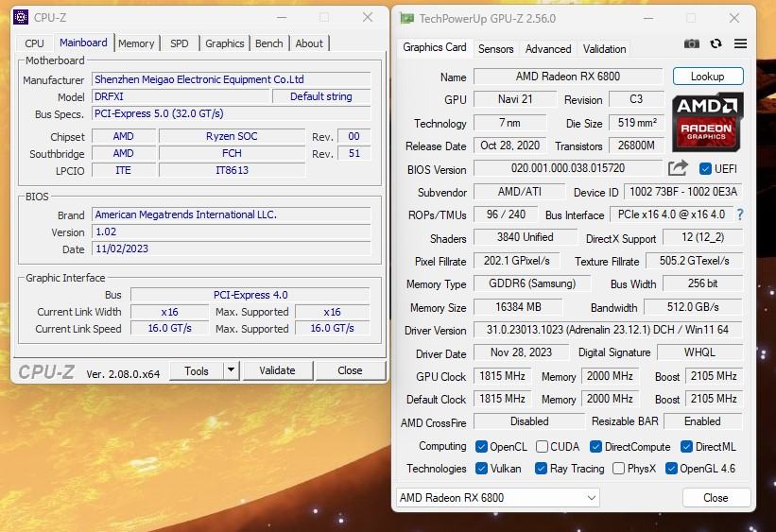776x532 pixels.
Task: Toggle the CUDA checkbox
Action: 542,446
